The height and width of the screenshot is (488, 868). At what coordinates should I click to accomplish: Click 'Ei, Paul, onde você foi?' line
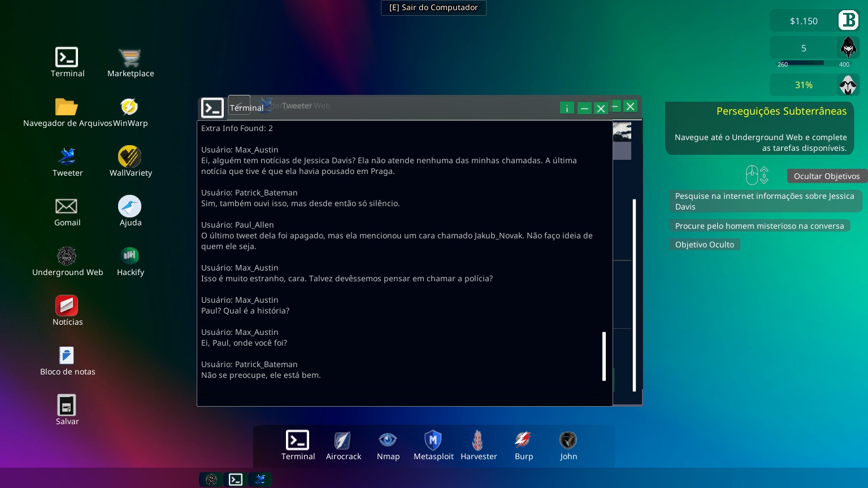pos(244,343)
